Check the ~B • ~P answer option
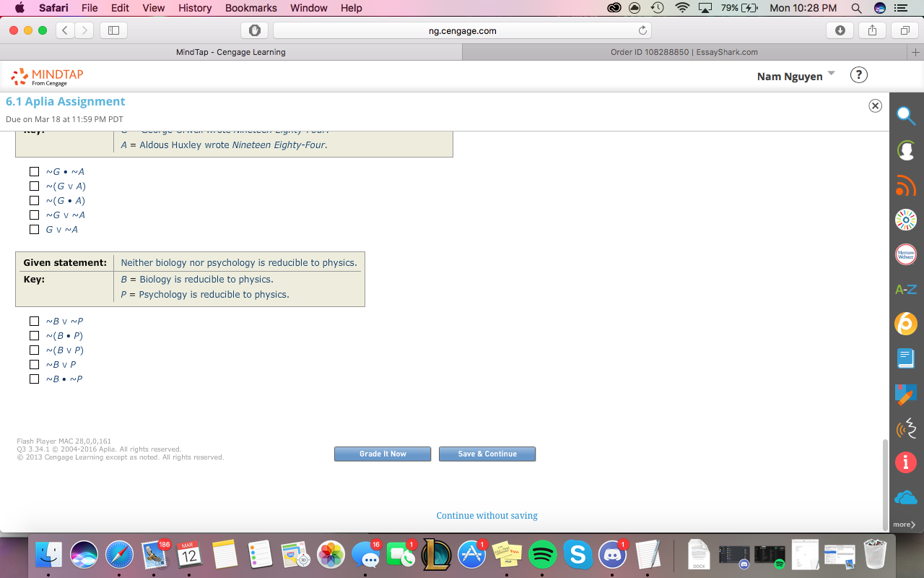924x578 pixels. [x=34, y=379]
